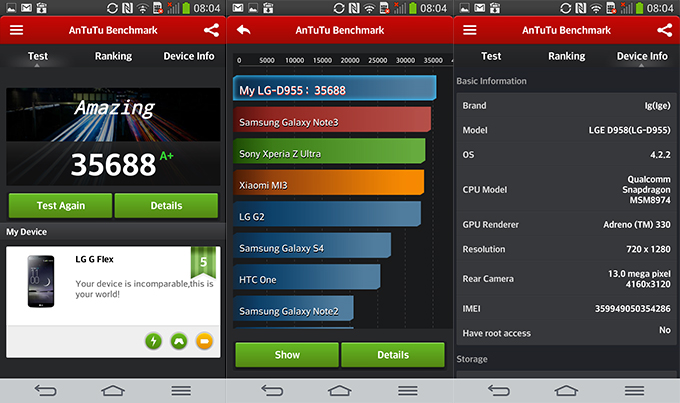This screenshot has width=680, height=403.
Task: Tap Samsung Galaxy Note2 ranking bar
Action: 293,308
